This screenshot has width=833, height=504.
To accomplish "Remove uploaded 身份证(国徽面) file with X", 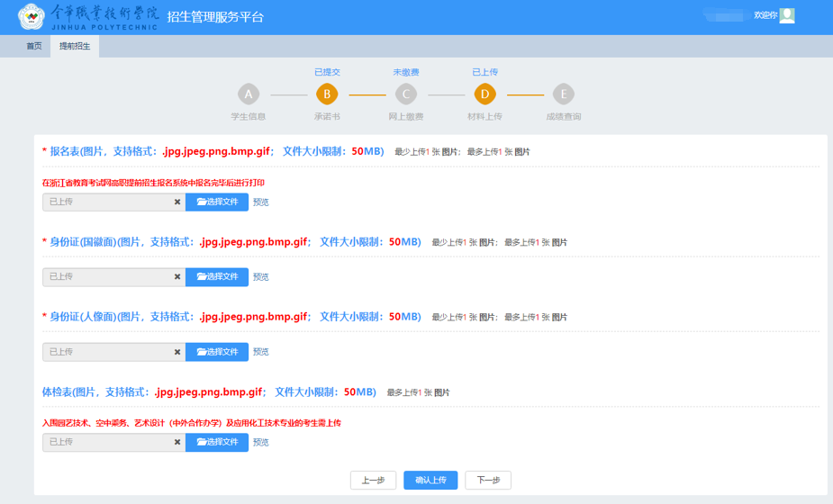I will coord(177,277).
